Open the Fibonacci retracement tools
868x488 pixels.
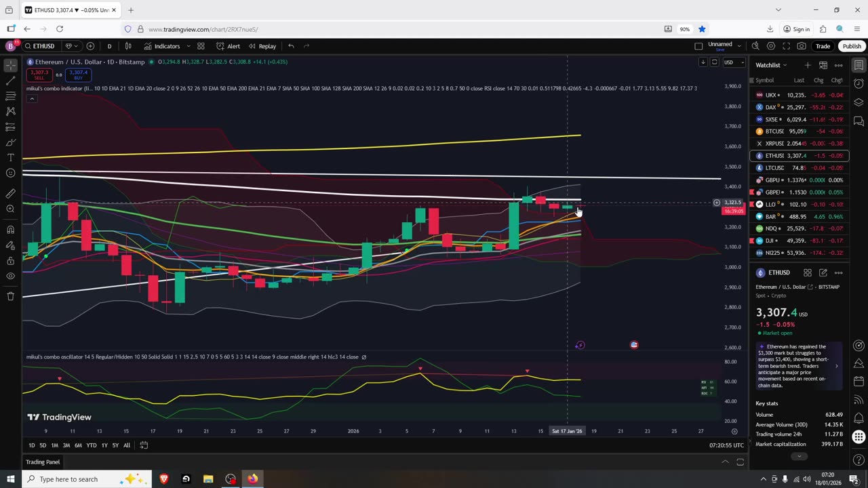(10, 96)
